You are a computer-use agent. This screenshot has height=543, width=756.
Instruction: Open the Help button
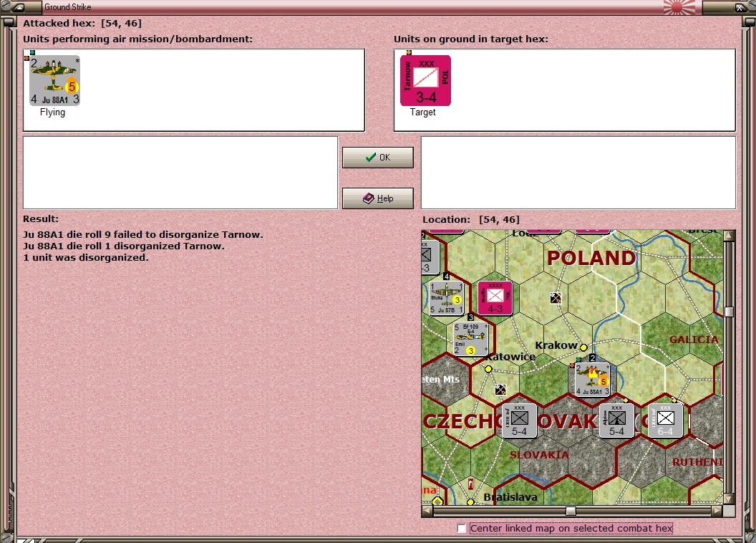point(377,198)
